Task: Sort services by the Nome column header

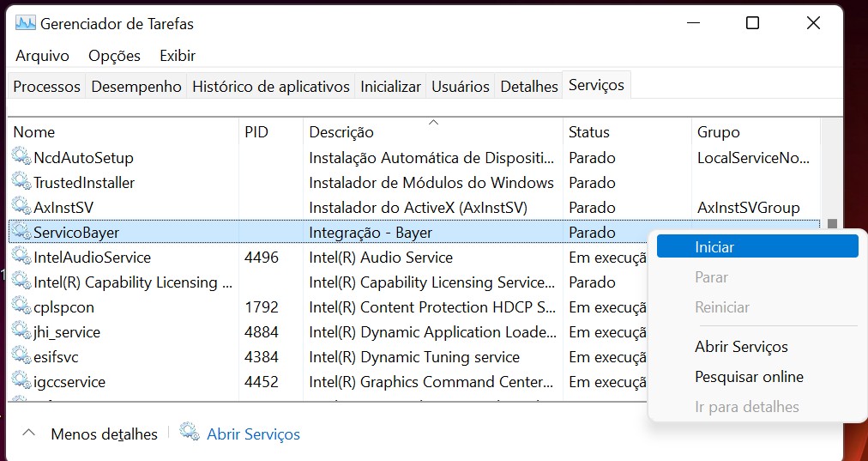Action: (123, 132)
